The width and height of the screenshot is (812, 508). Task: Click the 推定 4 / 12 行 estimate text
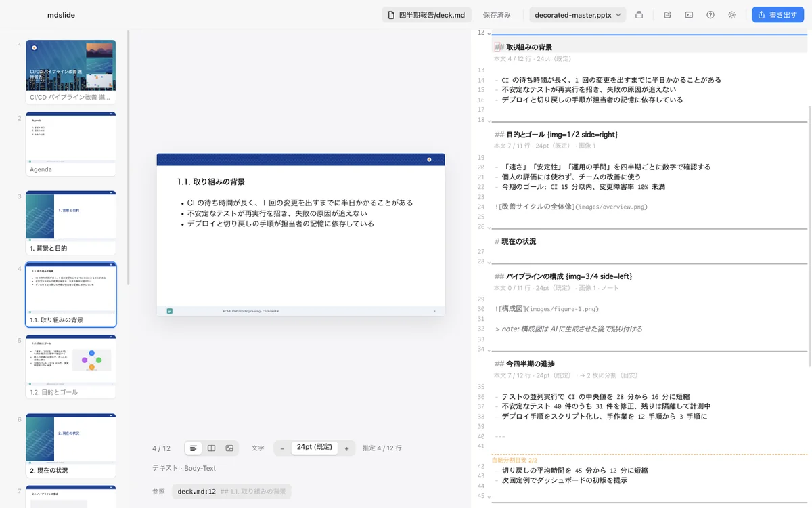point(382,448)
